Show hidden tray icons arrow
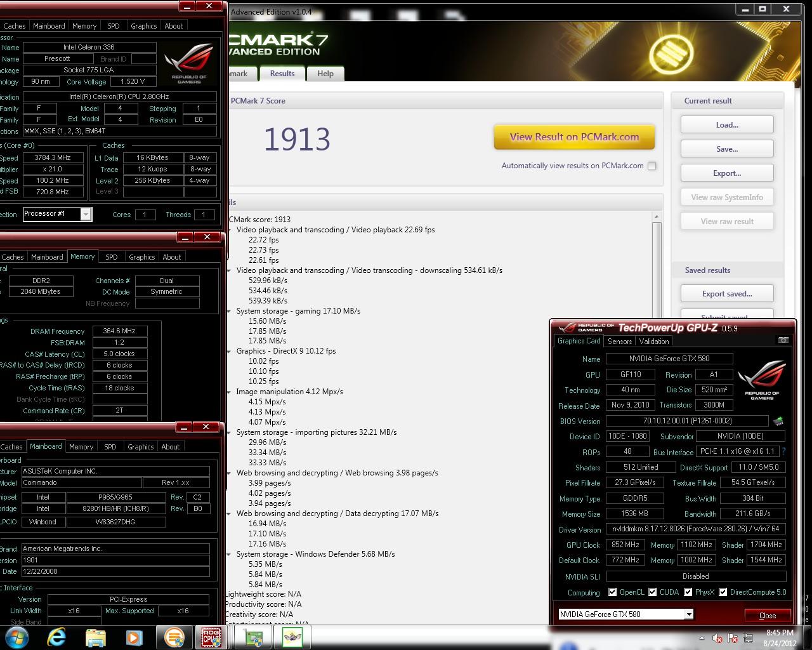Image resolution: width=812 pixels, height=650 pixels. 702,638
